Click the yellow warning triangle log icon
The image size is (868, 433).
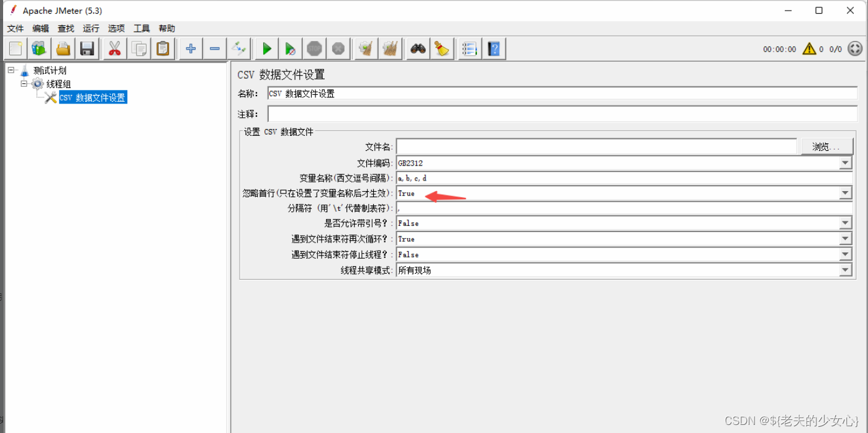click(x=809, y=49)
